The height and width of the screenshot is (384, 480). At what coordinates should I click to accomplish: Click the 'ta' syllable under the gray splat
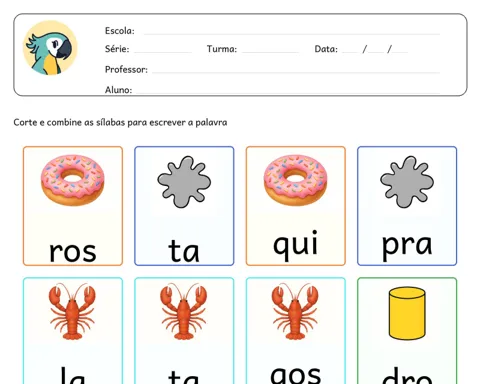coord(184,251)
